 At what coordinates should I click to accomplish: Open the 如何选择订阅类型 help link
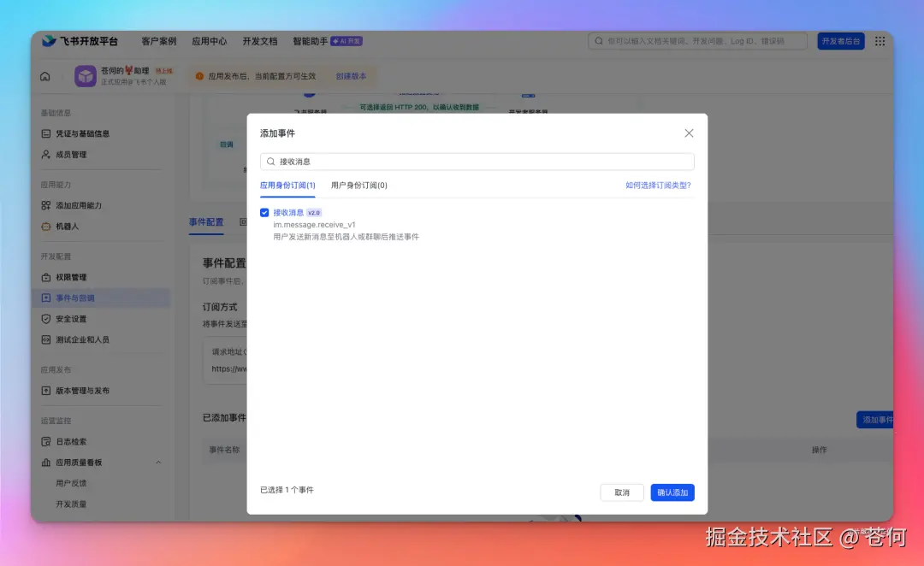[x=656, y=186]
